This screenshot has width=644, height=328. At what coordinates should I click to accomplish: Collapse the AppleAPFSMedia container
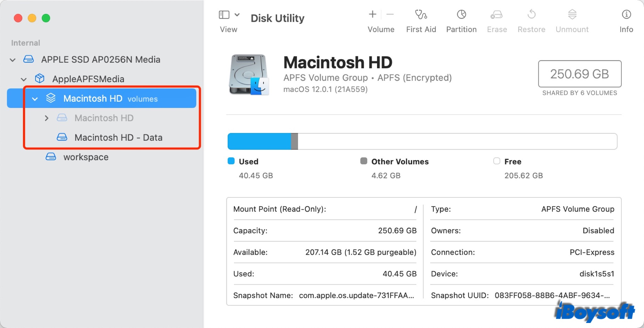point(24,79)
